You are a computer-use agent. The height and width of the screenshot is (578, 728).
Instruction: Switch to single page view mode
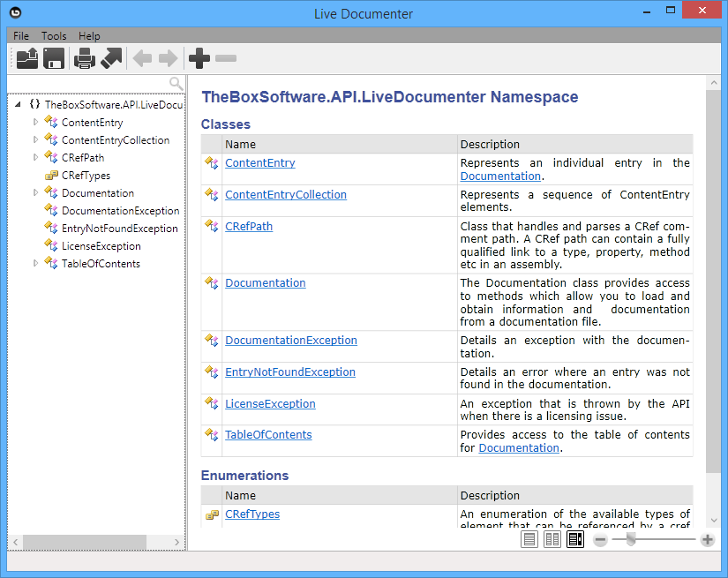pos(529,539)
